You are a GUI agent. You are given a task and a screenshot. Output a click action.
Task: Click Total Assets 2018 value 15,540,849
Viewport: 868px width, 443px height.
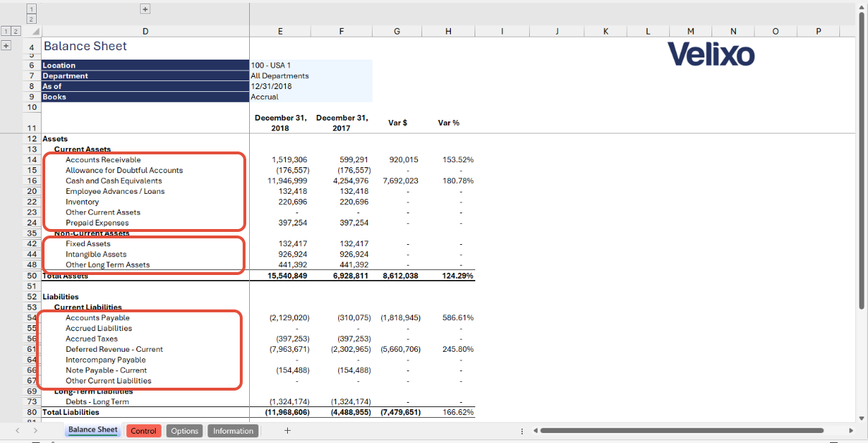click(287, 276)
